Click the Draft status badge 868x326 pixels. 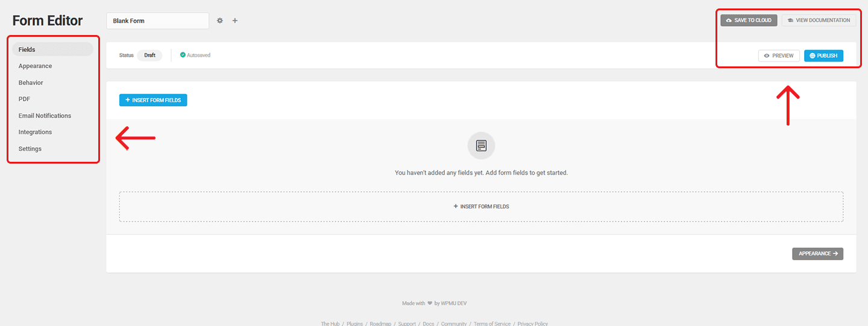(149, 55)
